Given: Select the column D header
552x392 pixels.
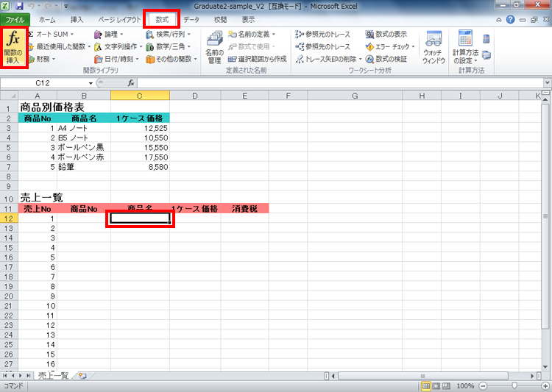Looking at the screenshot, I should pos(195,96).
